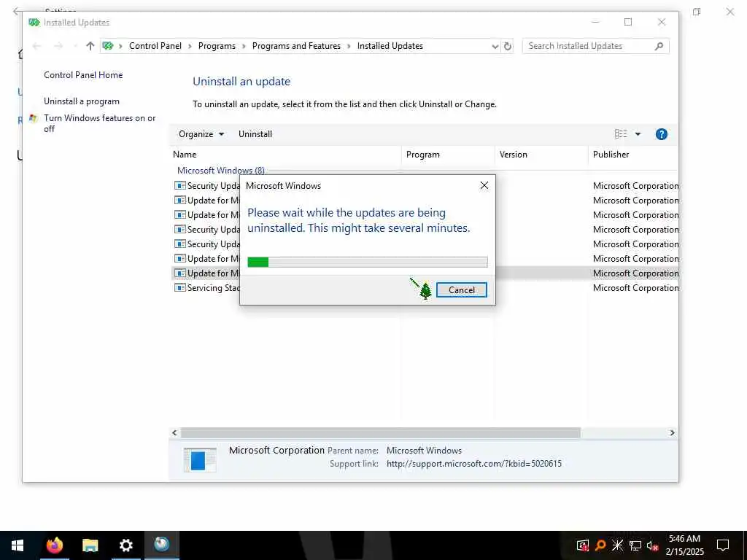Click the asterisk-shaped tray icon
The image size is (747, 560).
tap(617, 545)
